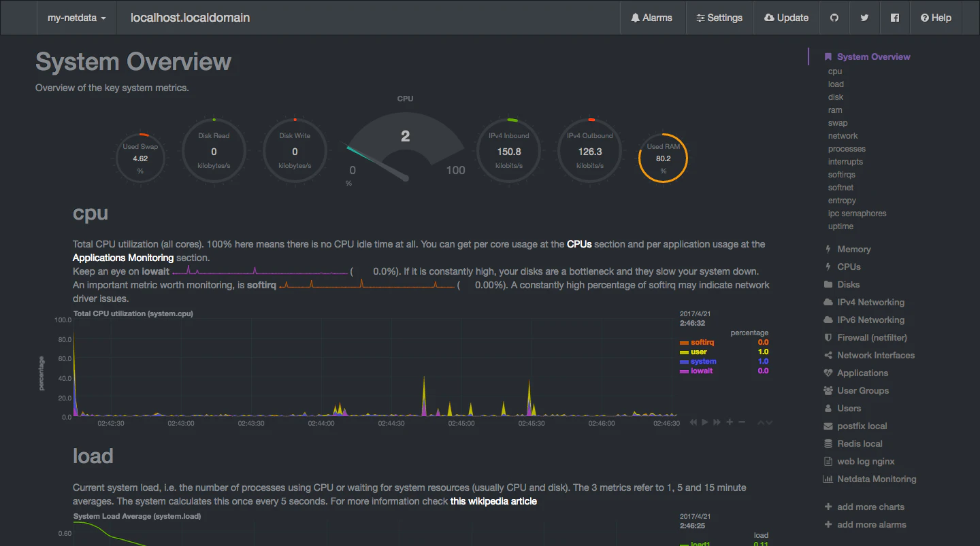
Task: Click the Disk Write gauge
Action: point(295,152)
